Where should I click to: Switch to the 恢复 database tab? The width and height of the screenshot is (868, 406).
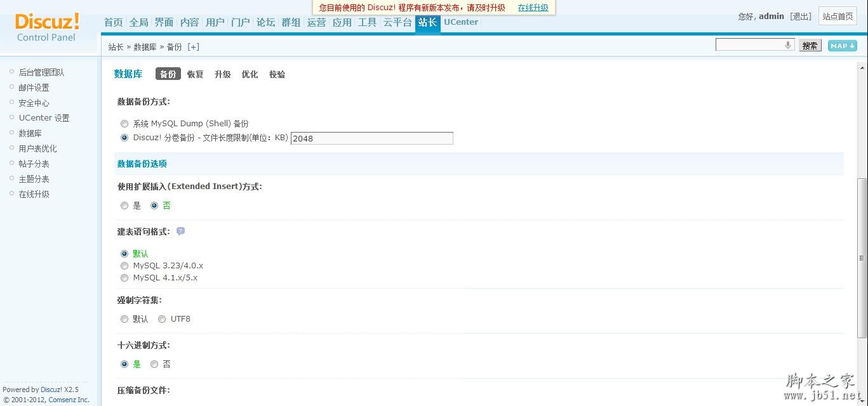click(195, 74)
